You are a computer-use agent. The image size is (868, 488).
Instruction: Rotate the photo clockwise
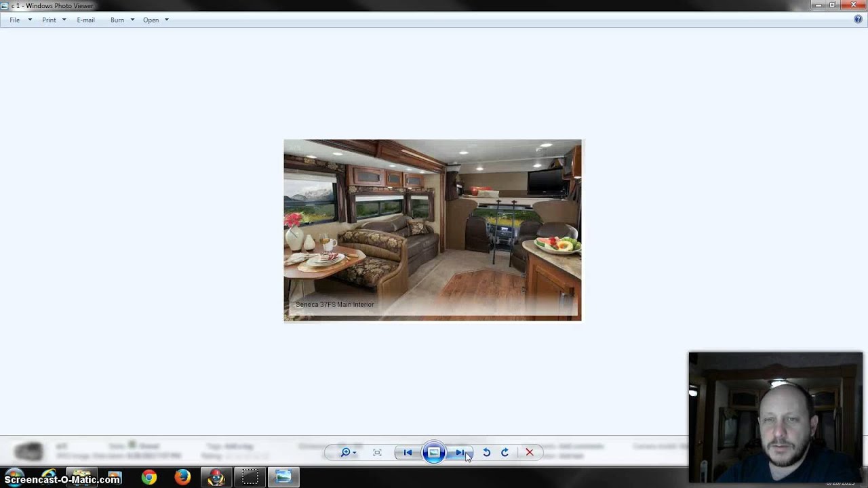click(505, 453)
